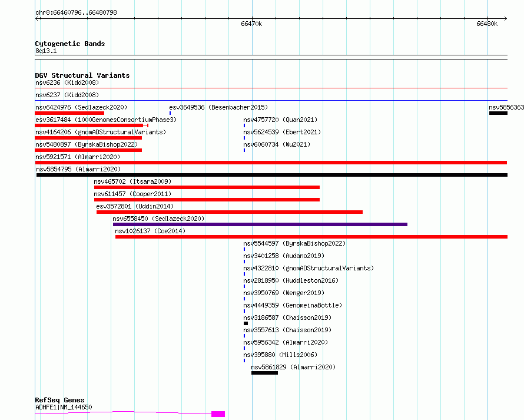Click nsv3186587 (Chaisson2019) label
This screenshot has height=420, width=524.
point(287,318)
